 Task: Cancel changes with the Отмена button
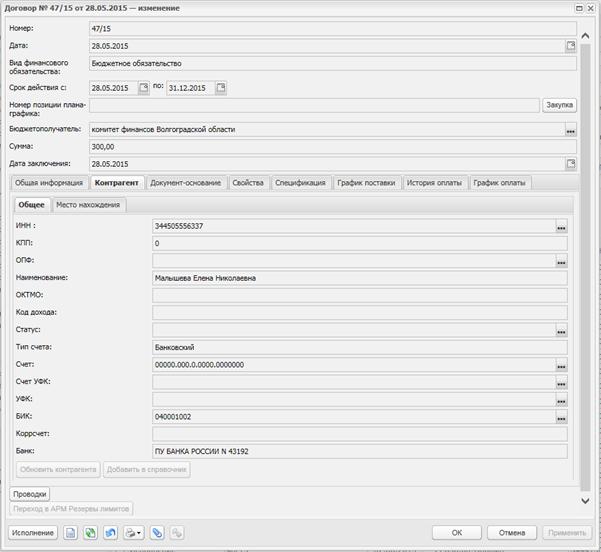[x=512, y=533]
